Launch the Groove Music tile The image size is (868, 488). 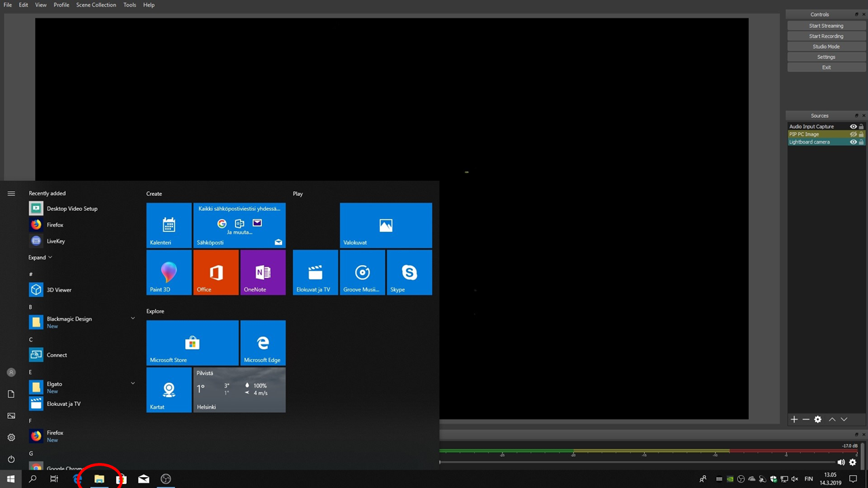coord(363,272)
